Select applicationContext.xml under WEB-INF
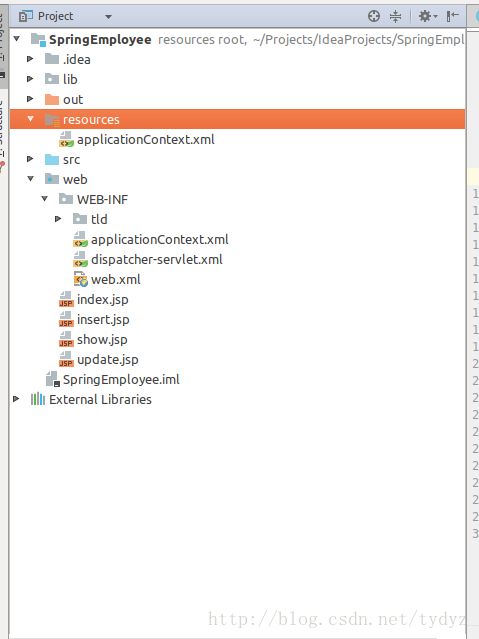The image size is (479, 639). click(x=160, y=239)
